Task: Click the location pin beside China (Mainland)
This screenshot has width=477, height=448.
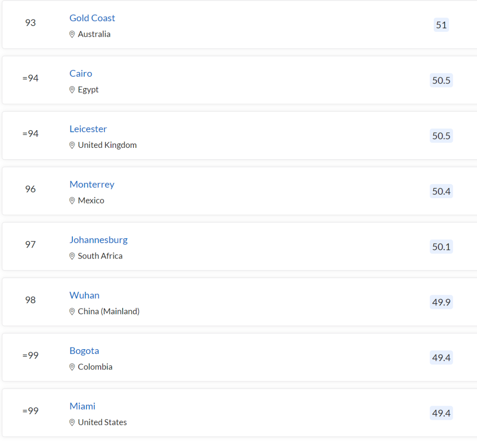Action: [x=72, y=312]
